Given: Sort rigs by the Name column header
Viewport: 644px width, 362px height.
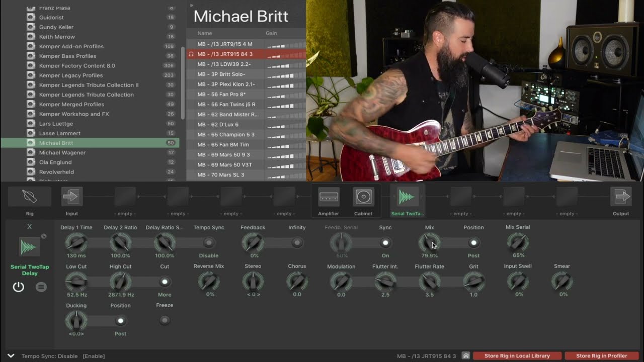Looking at the screenshot, I should [205, 33].
